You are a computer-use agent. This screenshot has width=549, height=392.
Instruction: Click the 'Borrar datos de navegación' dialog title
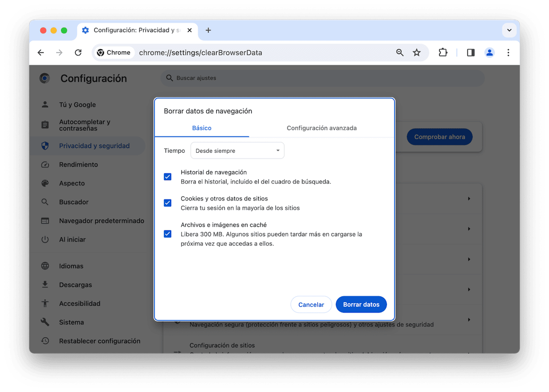[x=208, y=111]
